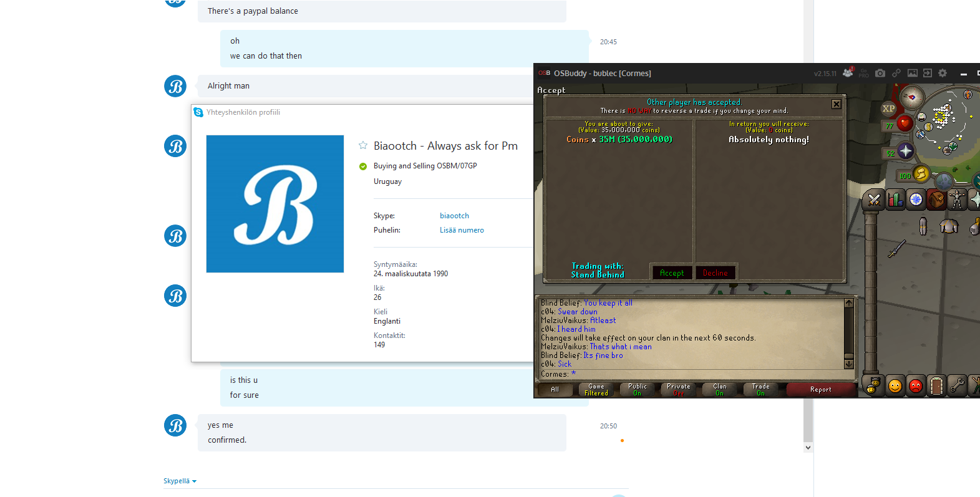Click 'Buying and Selling OSBM/07GP' status text
The height and width of the screenshot is (497, 980).
(x=425, y=166)
